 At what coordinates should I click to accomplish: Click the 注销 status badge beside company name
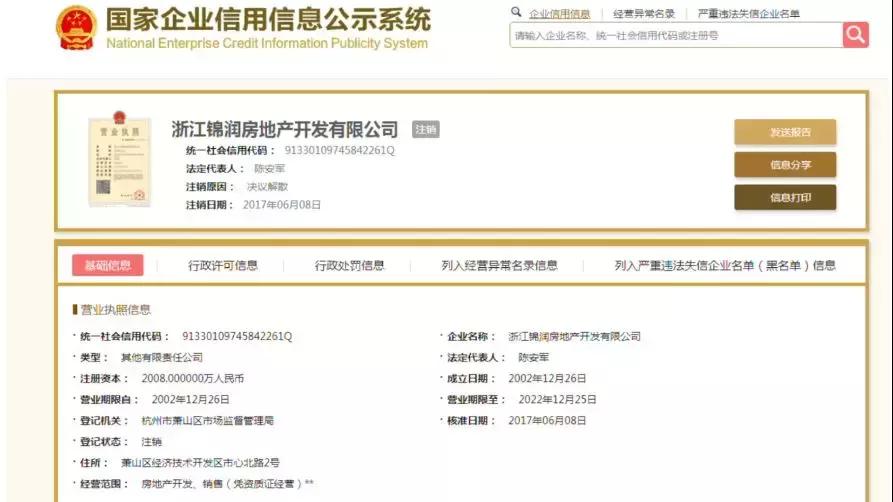[425, 130]
